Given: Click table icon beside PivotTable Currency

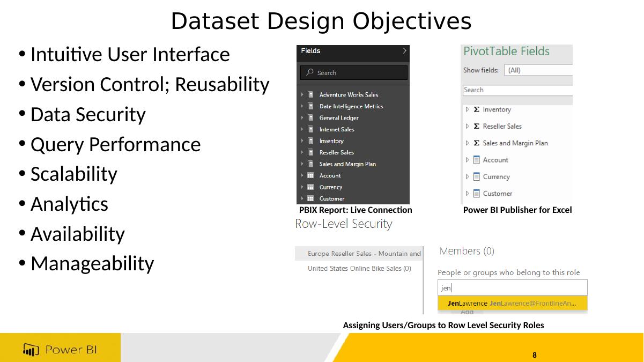Looking at the screenshot, I should point(477,176).
